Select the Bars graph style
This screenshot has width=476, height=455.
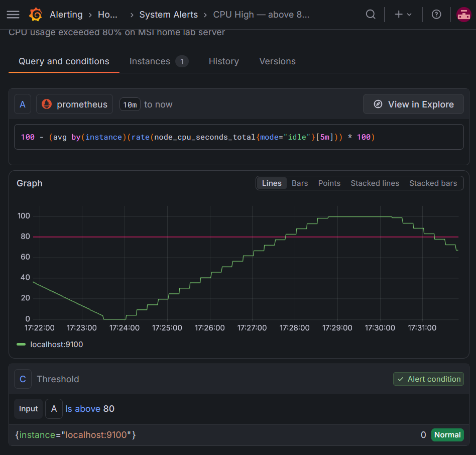click(300, 183)
